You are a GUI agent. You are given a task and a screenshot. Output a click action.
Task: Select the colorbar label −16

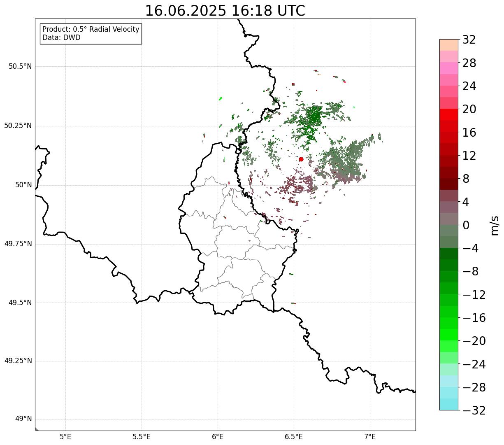click(474, 318)
